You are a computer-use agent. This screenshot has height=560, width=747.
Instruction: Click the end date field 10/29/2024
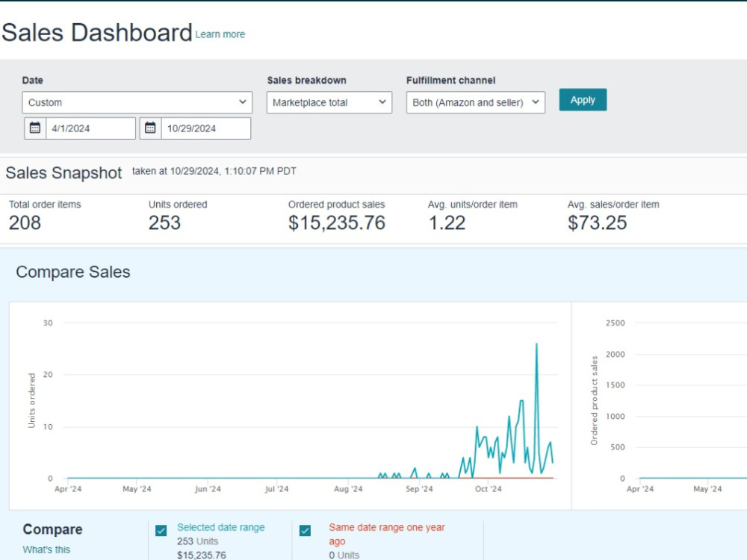pyautogui.click(x=206, y=128)
